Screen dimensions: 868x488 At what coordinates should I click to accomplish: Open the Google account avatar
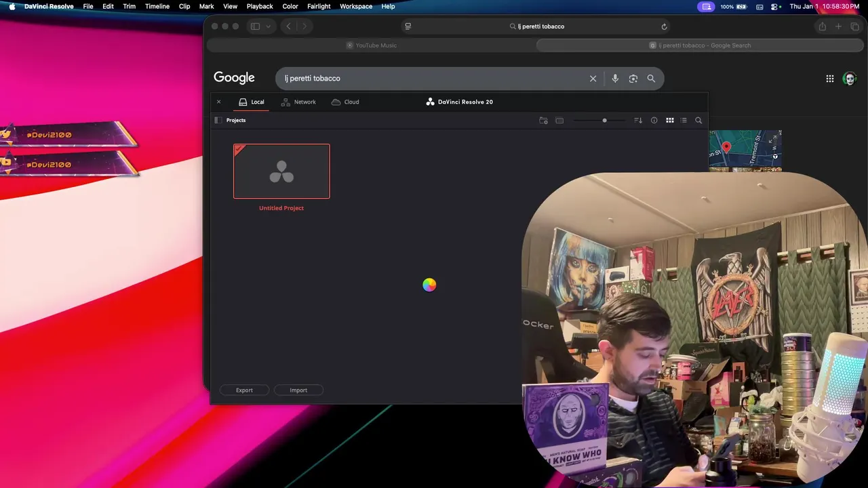850,79
